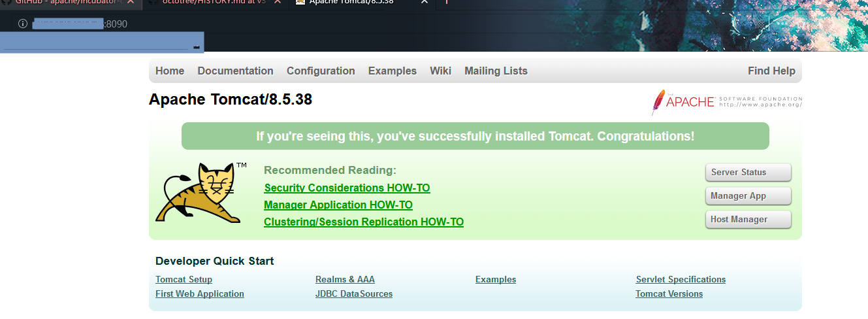
Task: Open Configuration in Tomcat navigation bar
Action: (x=321, y=71)
